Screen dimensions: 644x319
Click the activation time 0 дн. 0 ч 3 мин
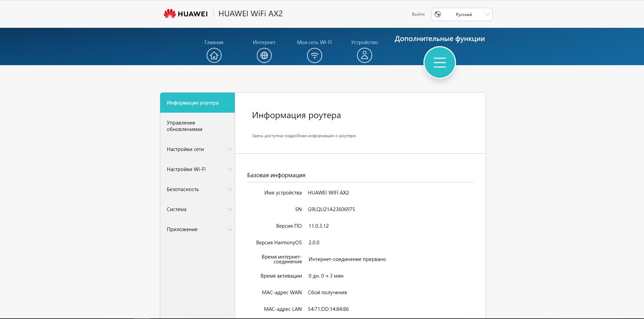click(326, 276)
